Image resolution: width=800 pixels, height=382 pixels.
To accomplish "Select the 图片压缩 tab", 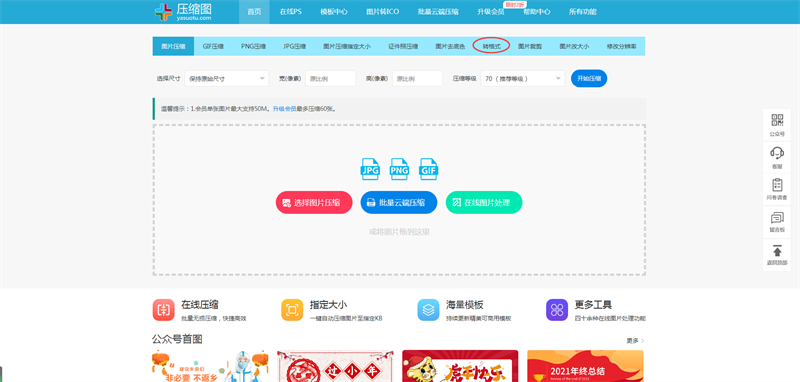I will tap(173, 46).
